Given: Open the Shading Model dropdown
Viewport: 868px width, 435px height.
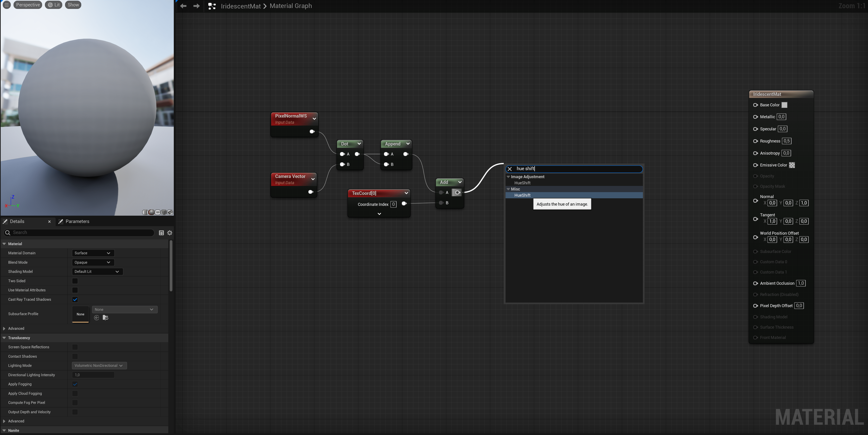Looking at the screenshot, I should click(97, 271).
